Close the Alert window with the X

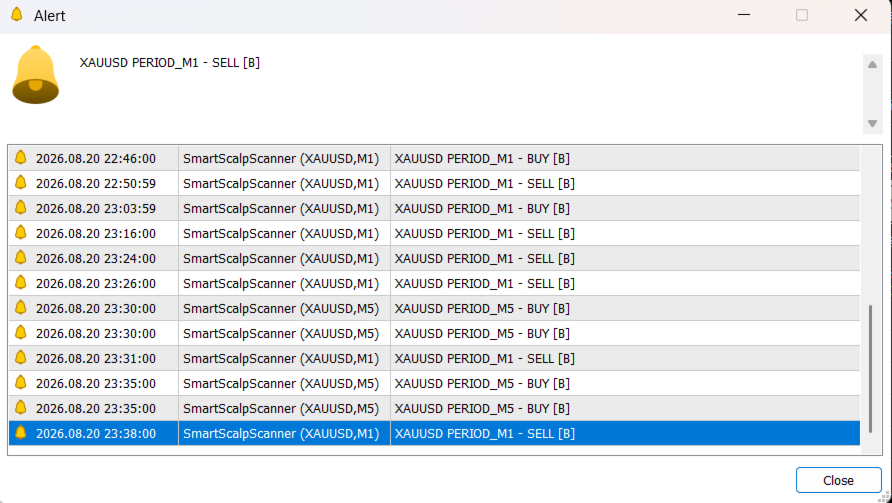coord(861,15)
